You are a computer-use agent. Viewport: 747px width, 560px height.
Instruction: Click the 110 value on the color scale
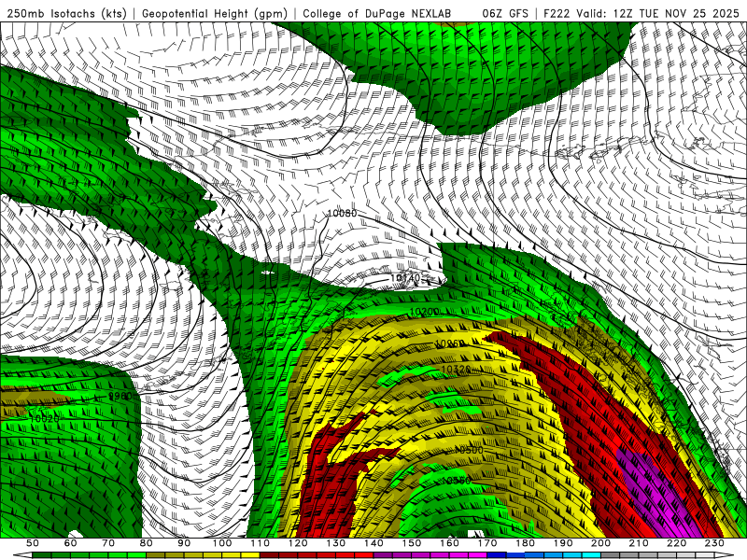point(261,543)
